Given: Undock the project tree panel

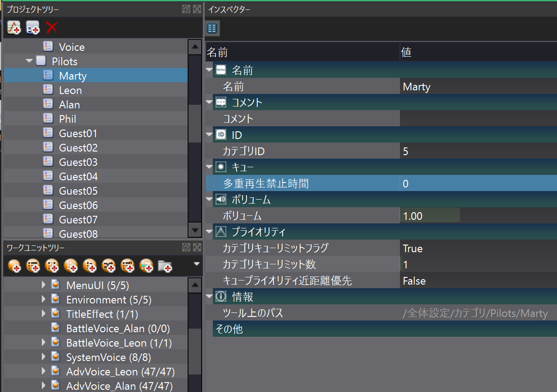Looking at the screenshot, I should [x=186, y=9].
